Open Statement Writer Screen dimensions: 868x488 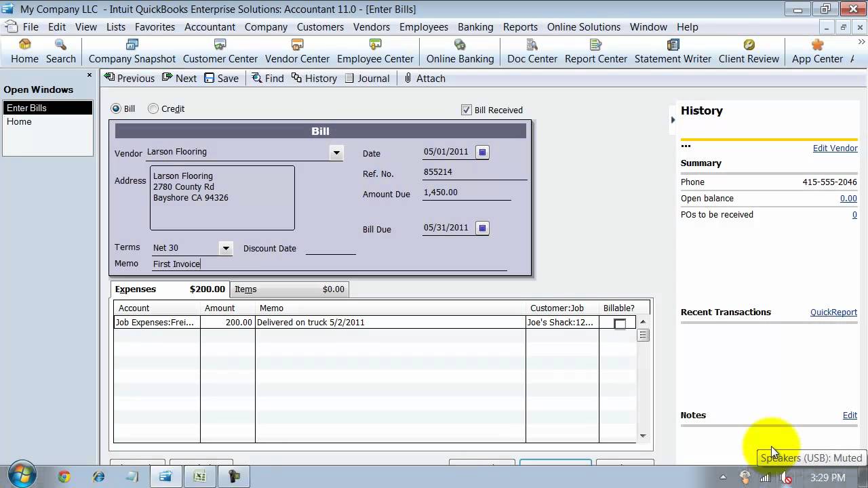click(x=673, y=52)
